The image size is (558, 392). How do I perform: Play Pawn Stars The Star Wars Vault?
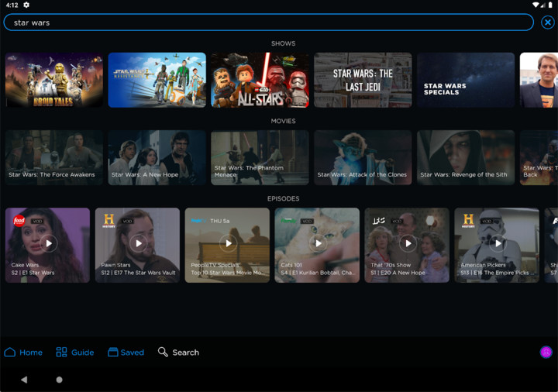pyautogui.click(x=138, y=243)
